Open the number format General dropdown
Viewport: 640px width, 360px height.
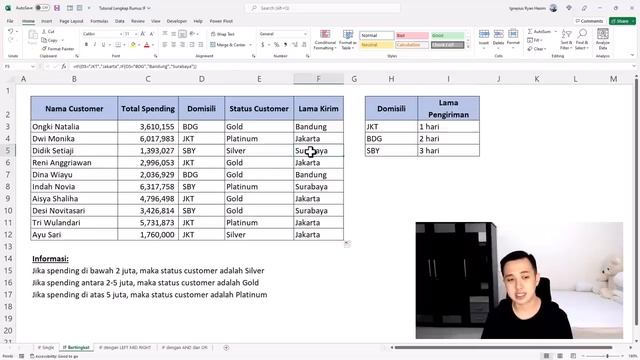click(x=305, y=34)
